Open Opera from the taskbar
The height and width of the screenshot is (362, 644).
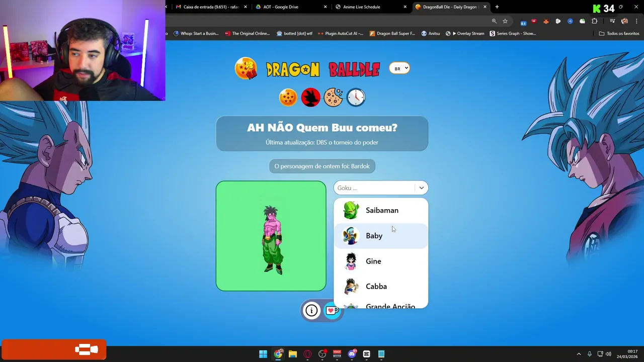(x=307, y=354)
